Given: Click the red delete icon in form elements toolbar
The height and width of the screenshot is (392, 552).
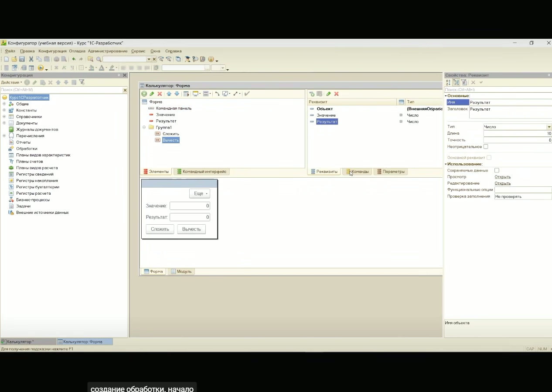Looking at the screenshot, I should point(160,94).
